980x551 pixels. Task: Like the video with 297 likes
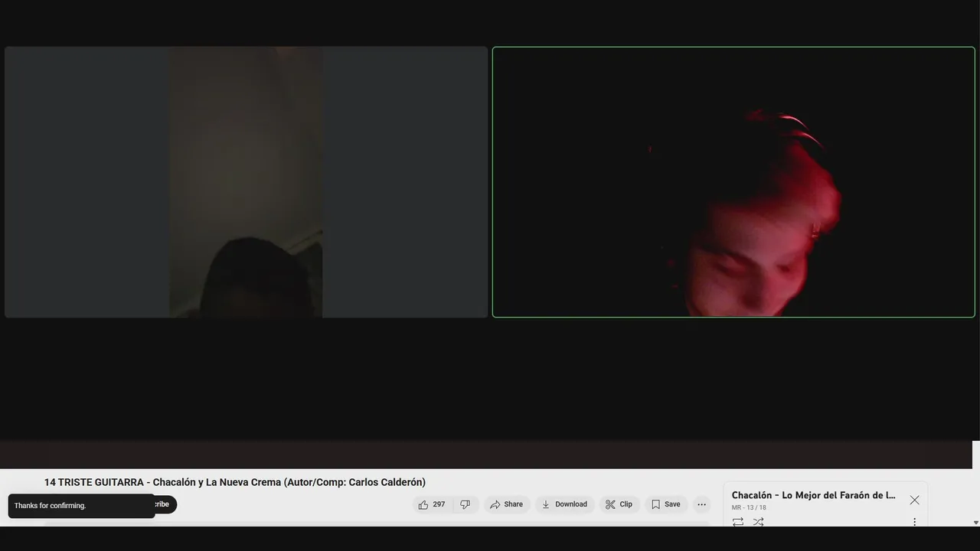tap(433, 504)
